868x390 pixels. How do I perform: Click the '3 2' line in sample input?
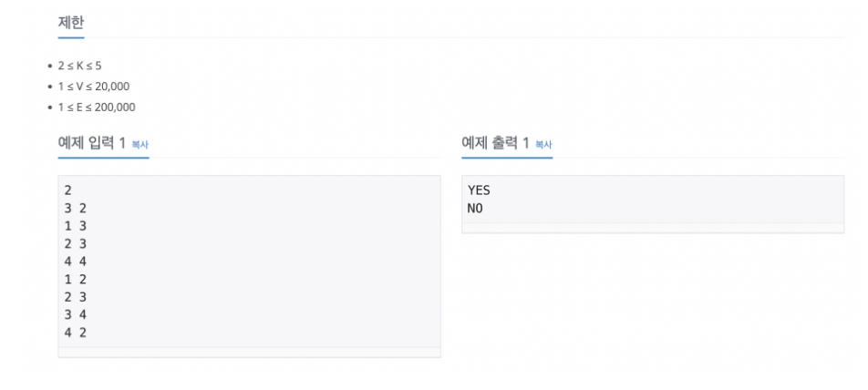click(x=76, y=209)
